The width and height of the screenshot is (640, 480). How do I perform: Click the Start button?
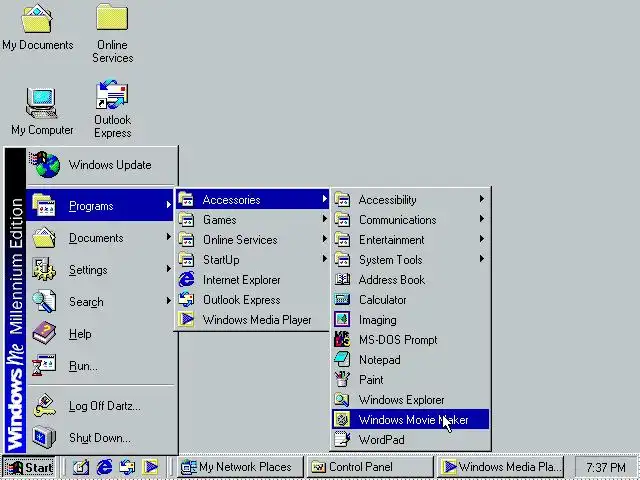point(29,467)
